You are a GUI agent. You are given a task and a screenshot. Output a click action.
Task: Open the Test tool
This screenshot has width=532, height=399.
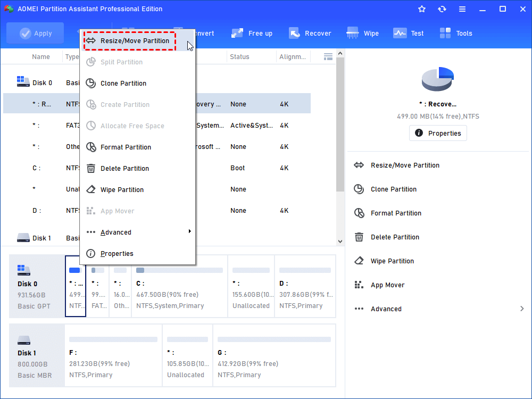click(x=408, y=33)
